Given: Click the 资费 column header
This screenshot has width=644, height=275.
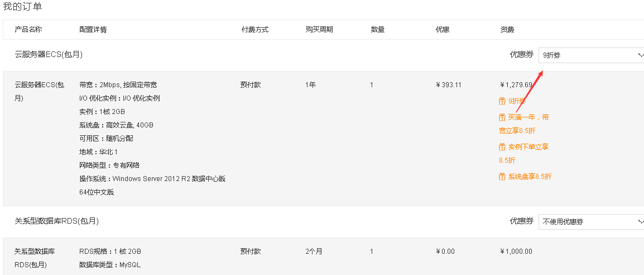Looking at the screenshot, I should (507, 30).
